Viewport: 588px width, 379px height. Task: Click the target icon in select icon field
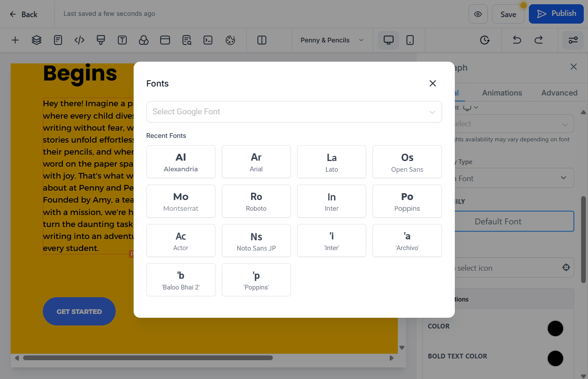pos(566,268)
